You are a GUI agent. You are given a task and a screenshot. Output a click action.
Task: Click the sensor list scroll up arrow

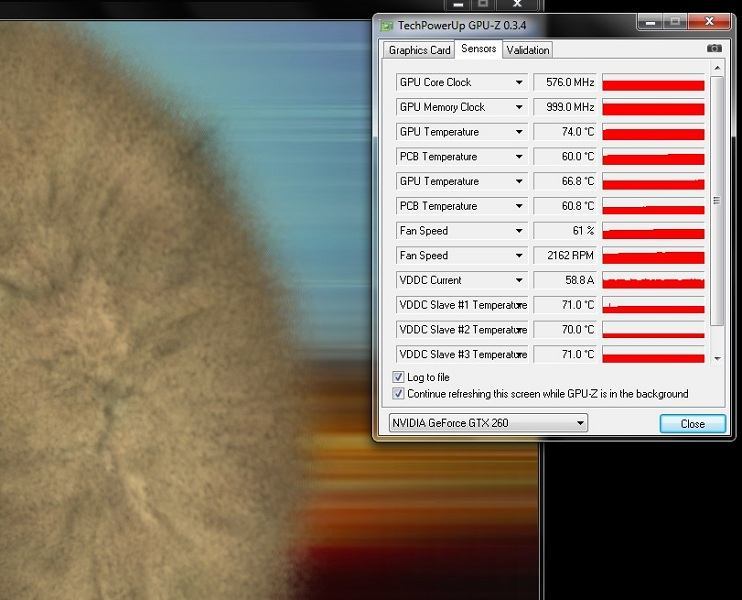click(717, 68)
